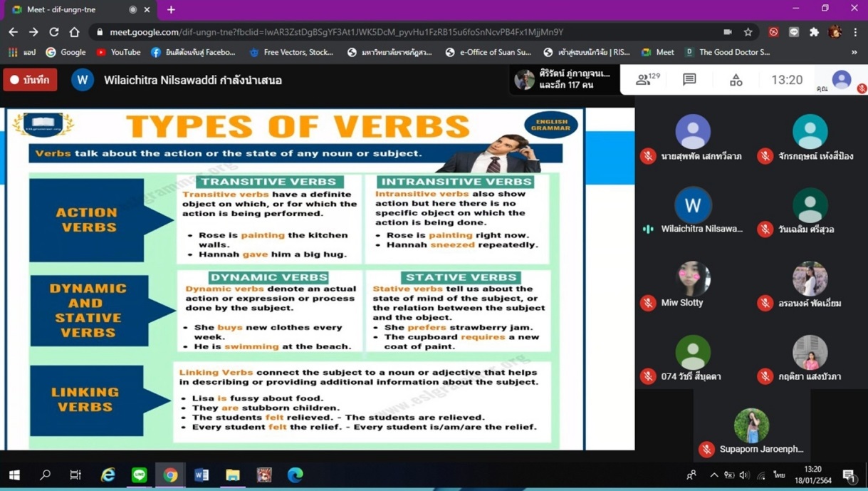868x491 pixels.
Task: Toggle the Thai input language indicator
Action: tap(779, 475)
